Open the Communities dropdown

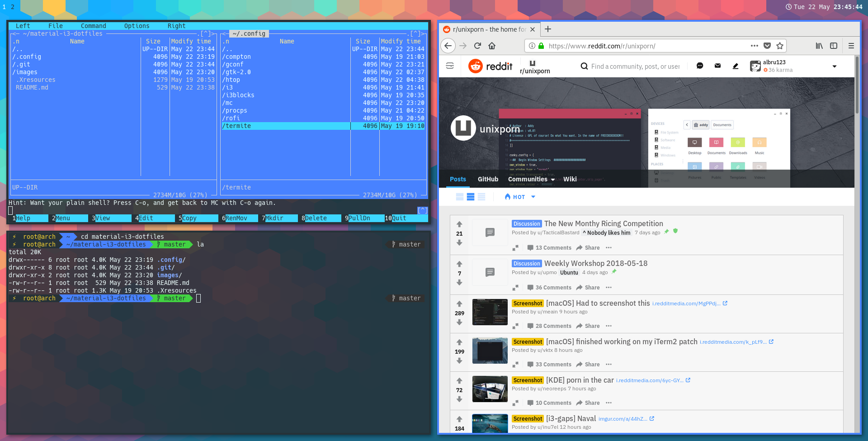(531, 179)
